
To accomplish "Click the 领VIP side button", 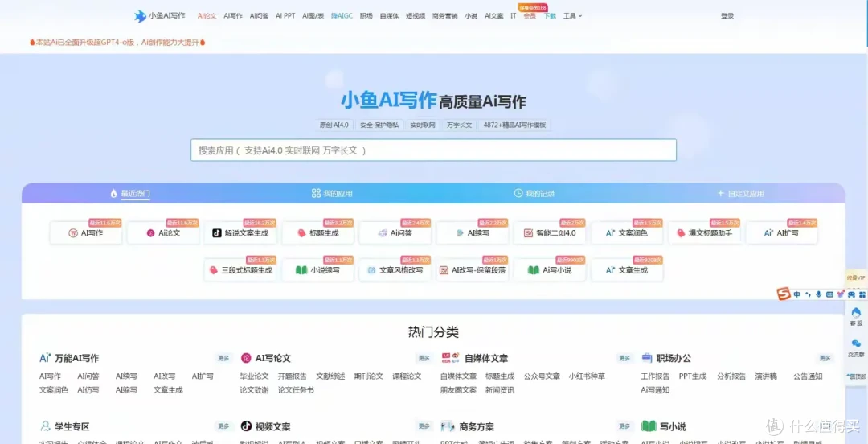I will (856, 277).
